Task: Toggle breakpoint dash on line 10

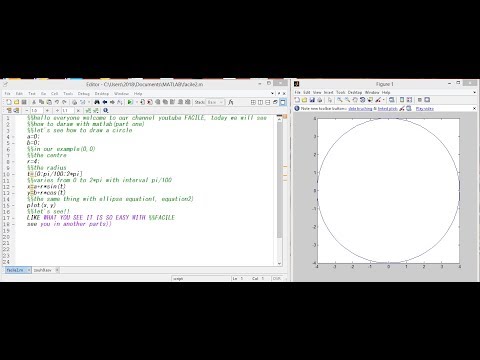Action: point(13,174)
